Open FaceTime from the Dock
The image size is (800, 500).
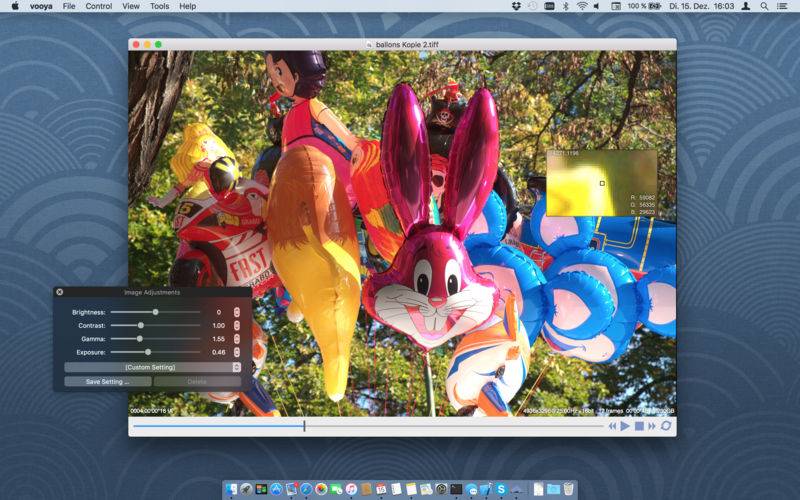[336, 489]
